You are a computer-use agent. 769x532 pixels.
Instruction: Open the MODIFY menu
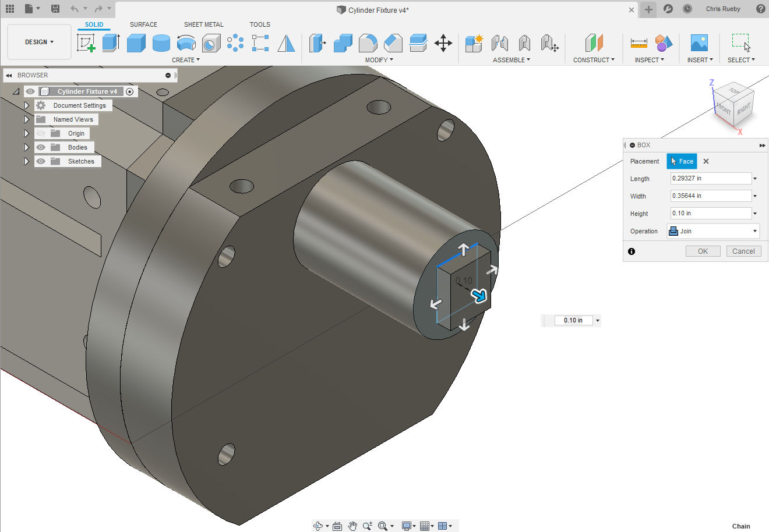point(379,60)
